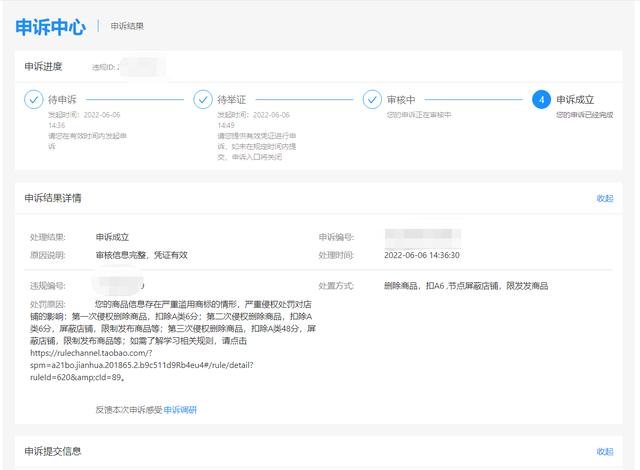
Task: Click the 待申诉 step label
Action: coord(63,100)
